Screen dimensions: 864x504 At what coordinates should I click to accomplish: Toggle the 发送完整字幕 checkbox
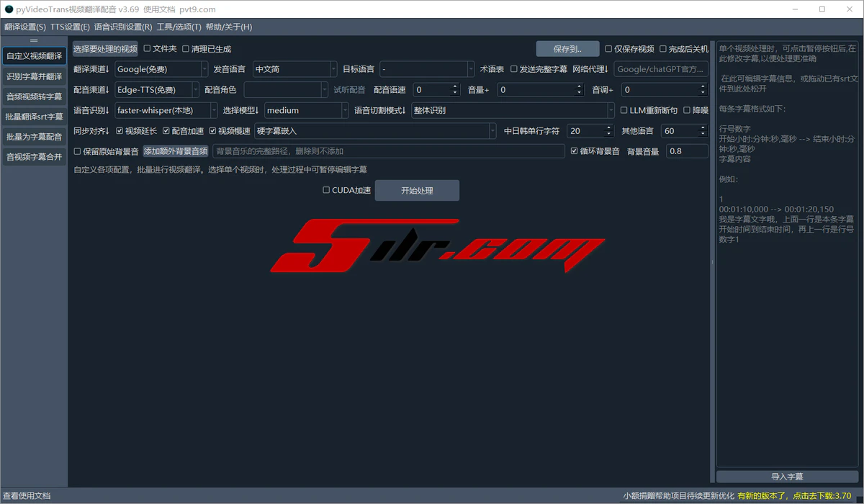click(x=539, y=69)
